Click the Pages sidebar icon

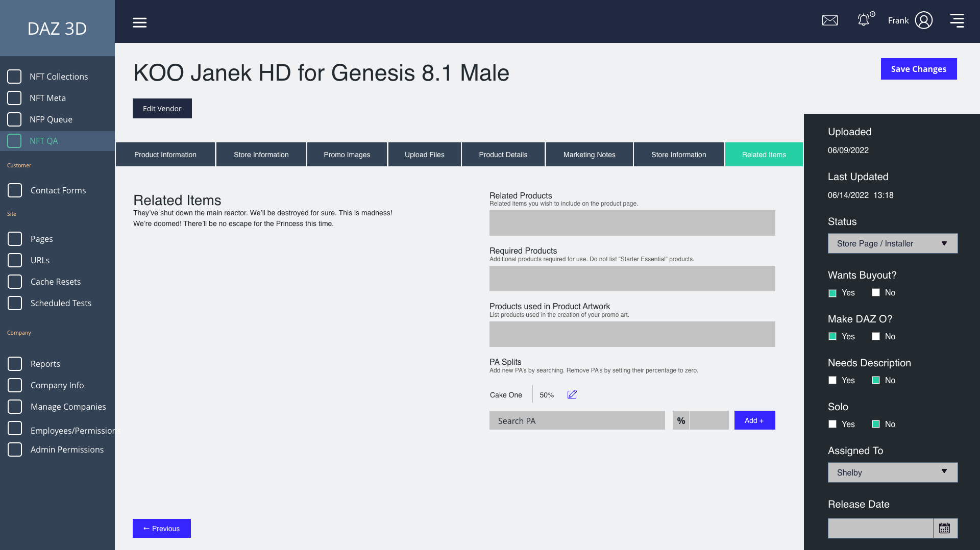pos(15,239)
